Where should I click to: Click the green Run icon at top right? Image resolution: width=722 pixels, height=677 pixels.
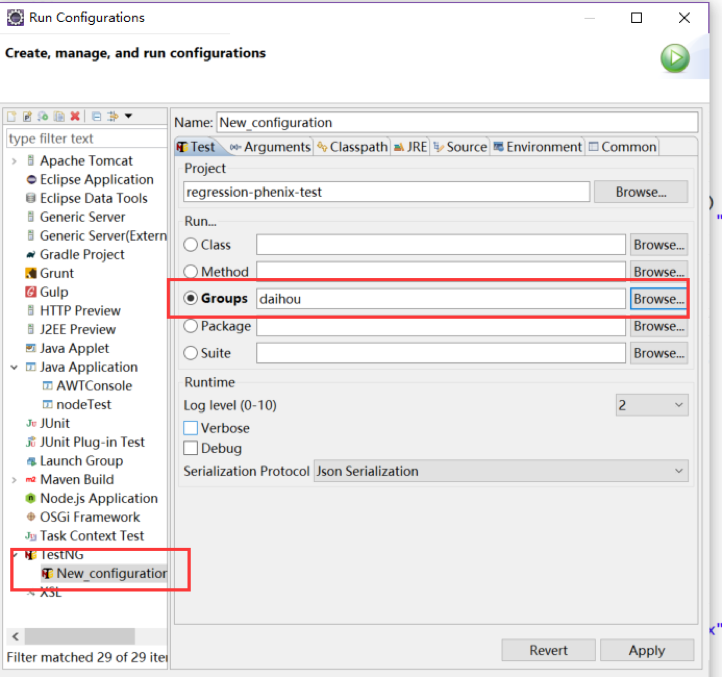point(675,58)
